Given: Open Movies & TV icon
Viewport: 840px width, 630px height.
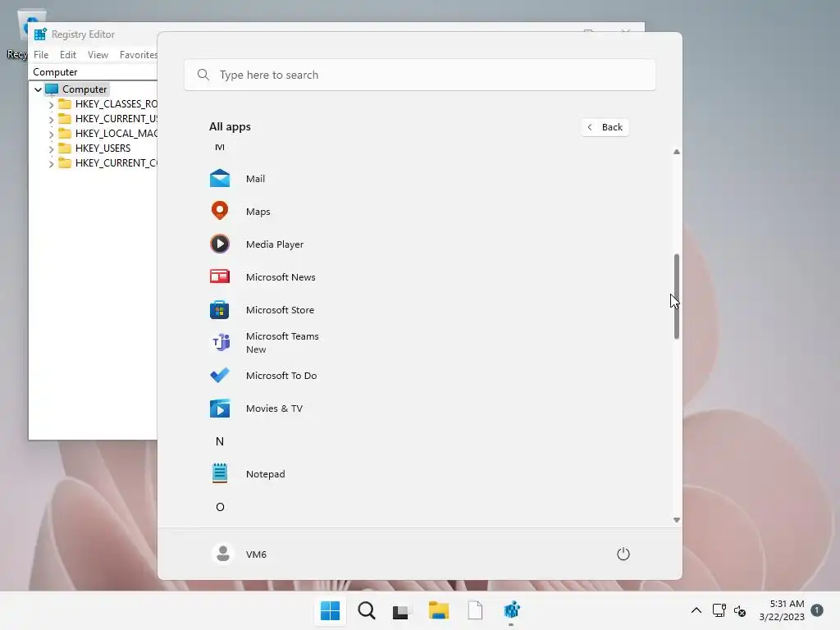Looking at the screenshot, I should [x=220, y=409].
